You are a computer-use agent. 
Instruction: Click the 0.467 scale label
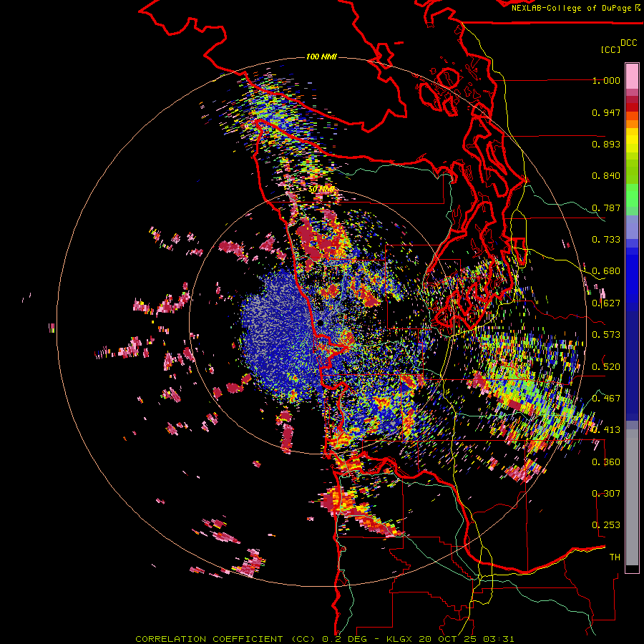[x=606, y=399]
